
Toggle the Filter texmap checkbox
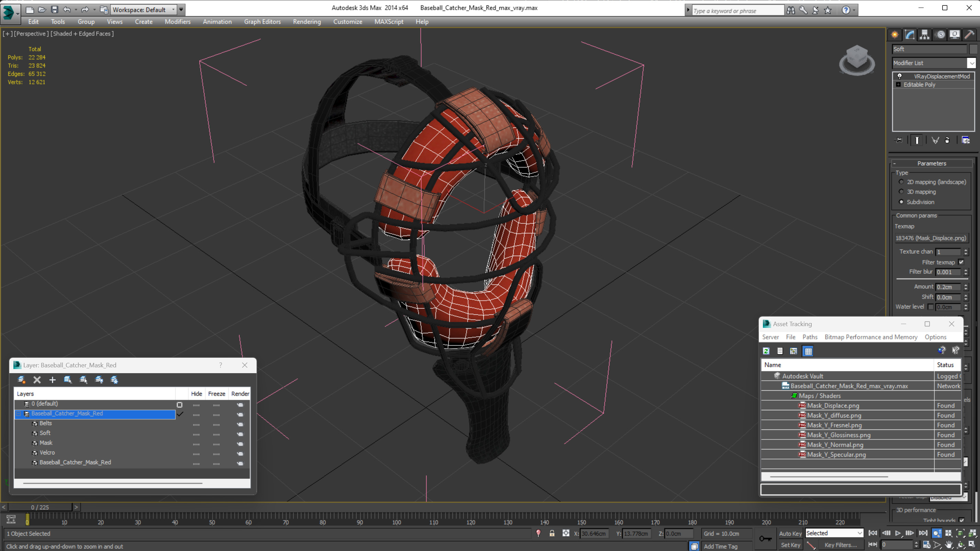coord(961,262)
